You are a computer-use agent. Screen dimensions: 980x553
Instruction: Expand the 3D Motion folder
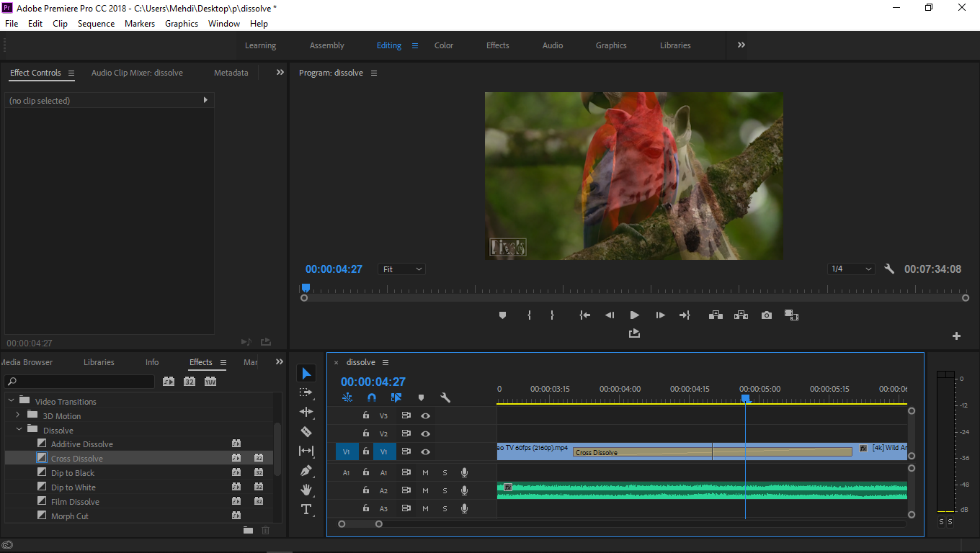(18, 415)
